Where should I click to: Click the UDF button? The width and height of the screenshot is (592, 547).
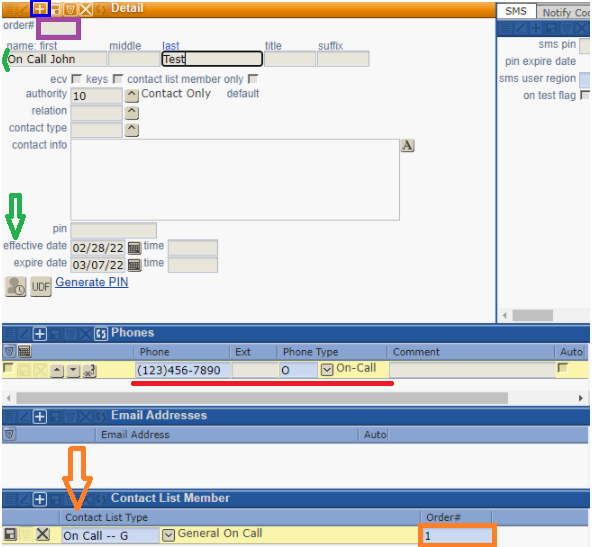(41, 287)
